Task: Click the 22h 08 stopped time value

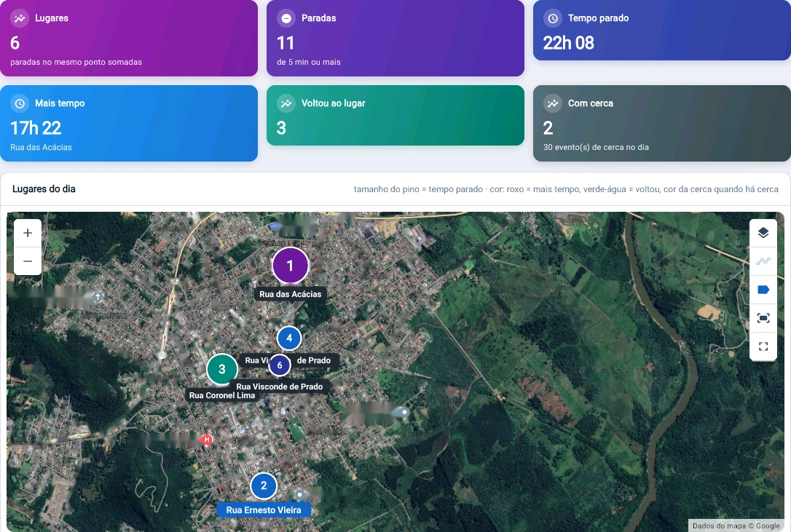Action: pos(569,43)
